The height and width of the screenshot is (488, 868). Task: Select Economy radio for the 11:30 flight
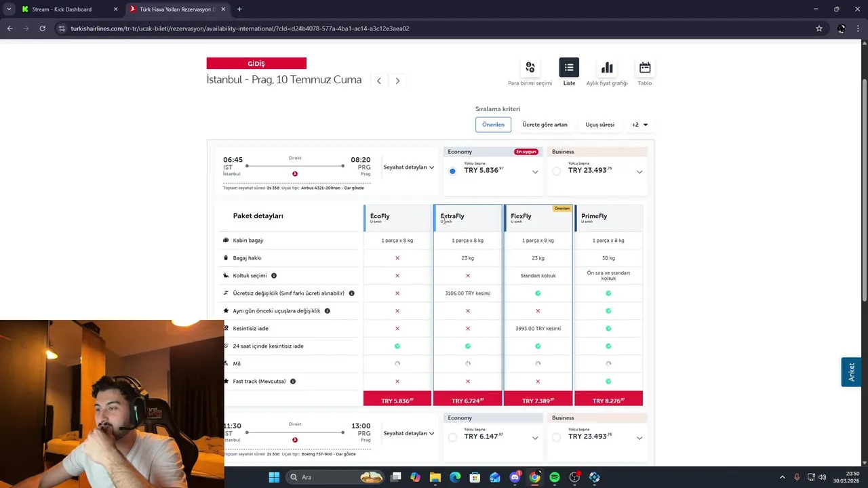point(452,438)
